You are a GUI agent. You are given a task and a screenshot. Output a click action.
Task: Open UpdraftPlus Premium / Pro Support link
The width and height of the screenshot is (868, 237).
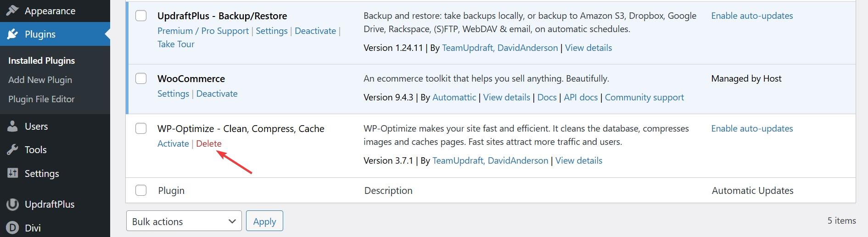click(x=203, y=31)
